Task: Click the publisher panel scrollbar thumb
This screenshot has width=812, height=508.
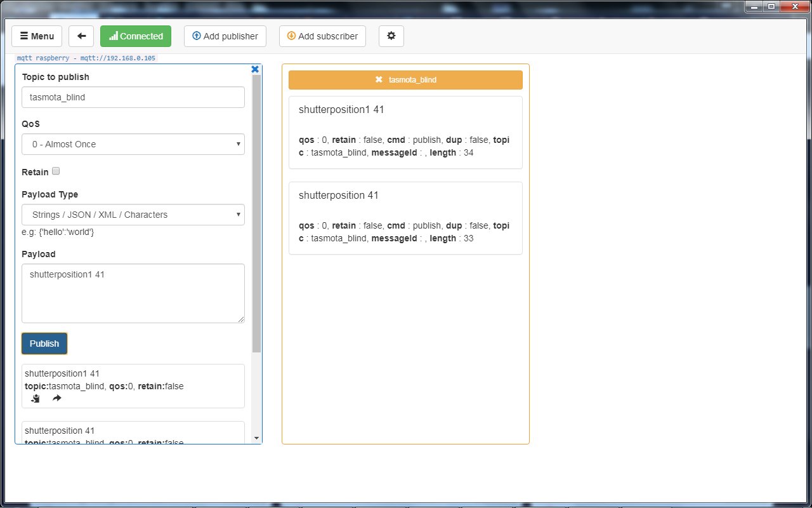Action: pos(256,213)
